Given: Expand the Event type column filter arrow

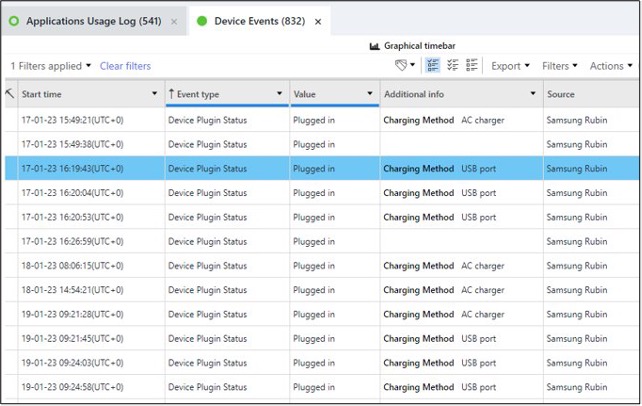Looking at the screenshot, I should (x=279, y=94).
